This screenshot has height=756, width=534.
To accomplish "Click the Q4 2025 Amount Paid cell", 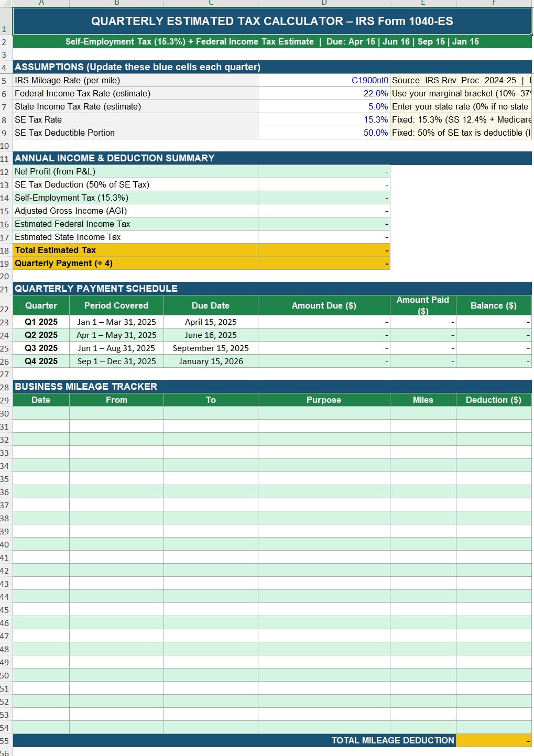I will coord(423,361).
